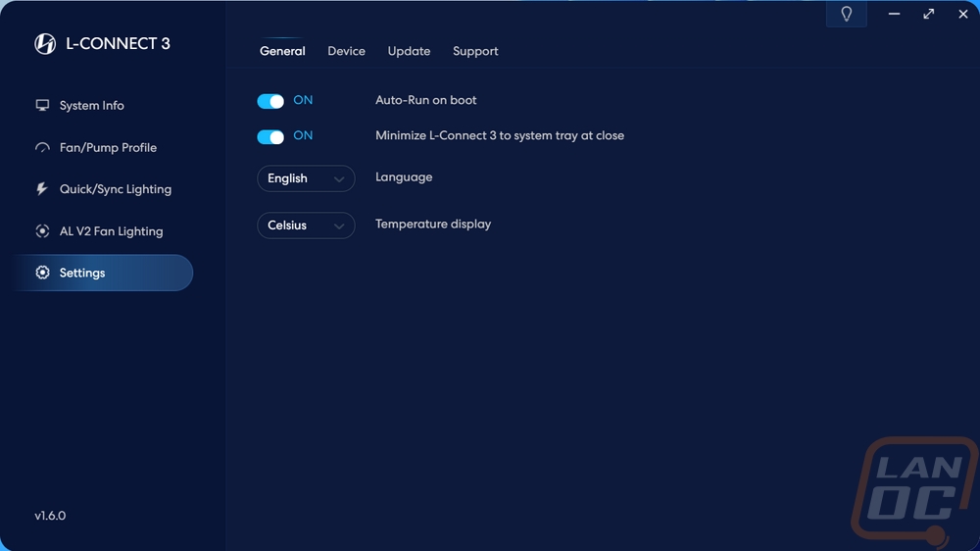Click the Auto-Run on boot label
The image size is (980, 551).
425,100
